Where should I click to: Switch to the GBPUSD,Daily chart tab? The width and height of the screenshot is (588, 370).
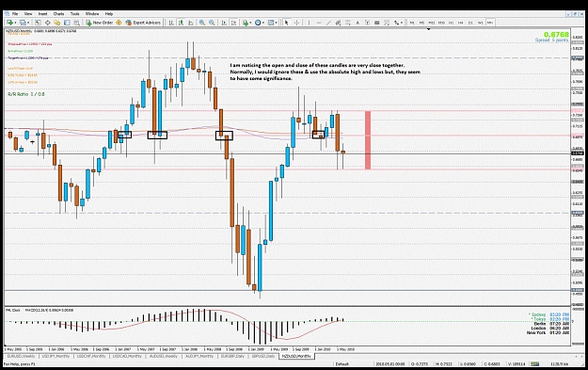point(263,356)
